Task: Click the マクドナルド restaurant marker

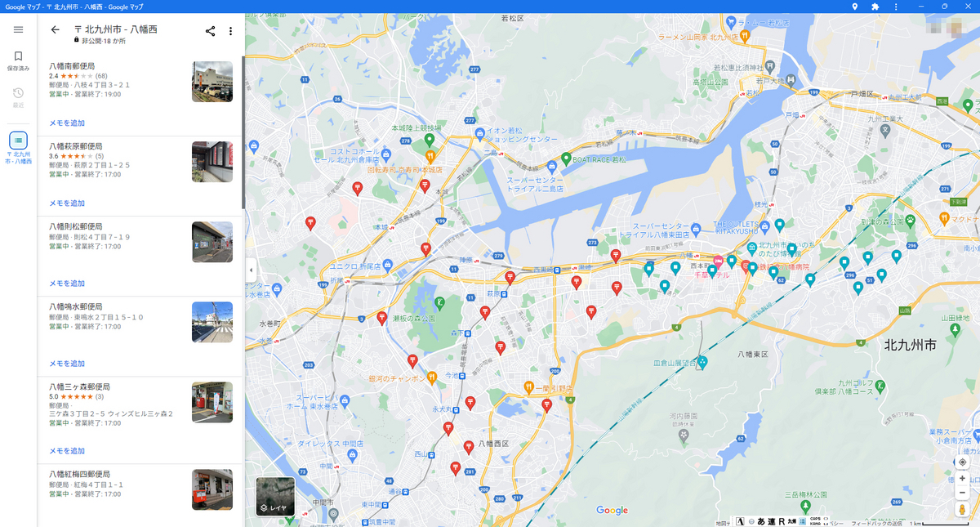Action: pos(944,218)
